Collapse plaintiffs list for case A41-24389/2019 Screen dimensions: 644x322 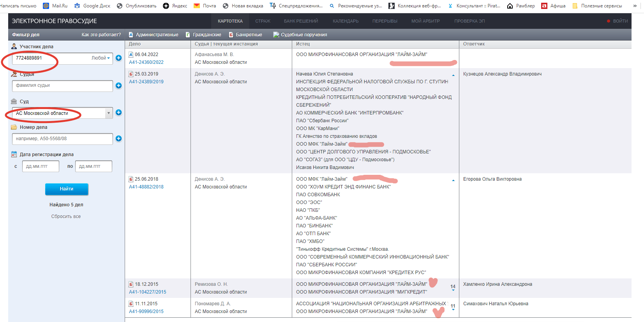point(453,75)
